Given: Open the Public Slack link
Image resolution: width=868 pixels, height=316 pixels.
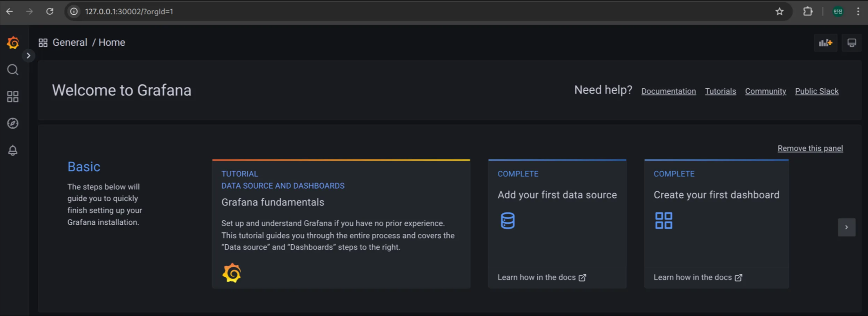Looking at the screenshot, I should tap(817, 91).
